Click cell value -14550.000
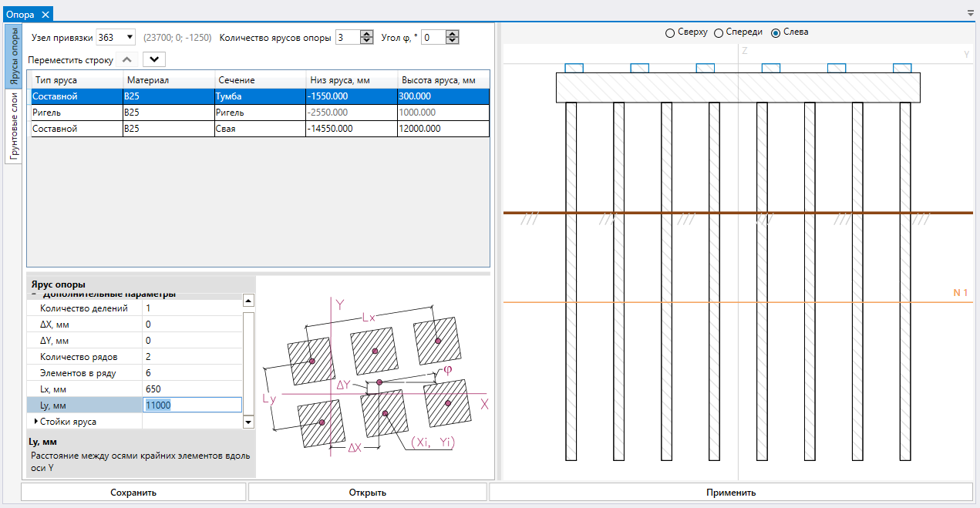 (351, 129)
